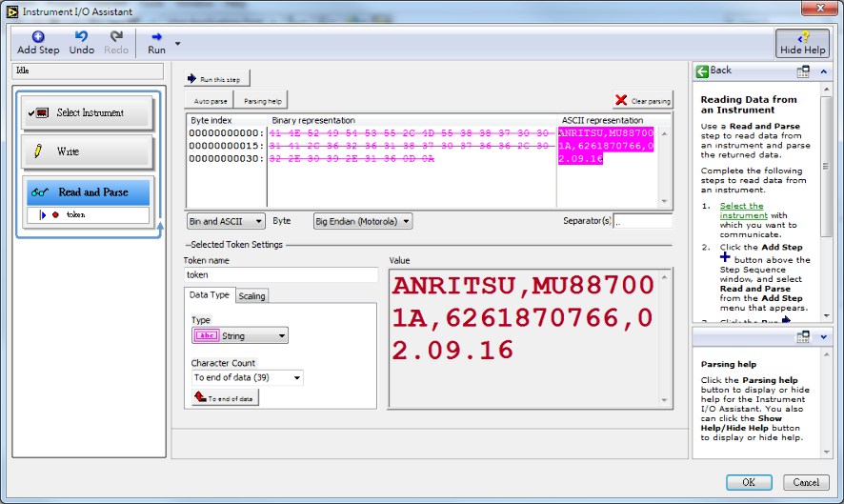The image size is (844, 504).
Task: Open the Big Endian (Motorola) dropdown
Action: point(363,221)
